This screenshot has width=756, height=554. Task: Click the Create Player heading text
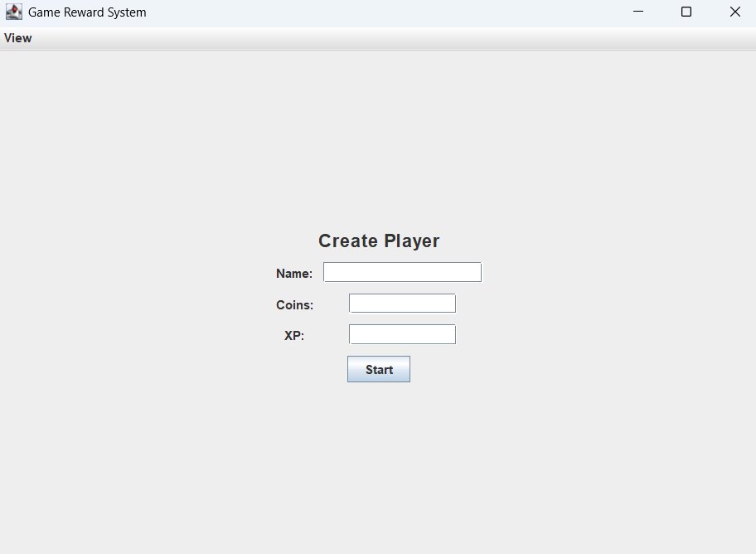pos(378,241)
